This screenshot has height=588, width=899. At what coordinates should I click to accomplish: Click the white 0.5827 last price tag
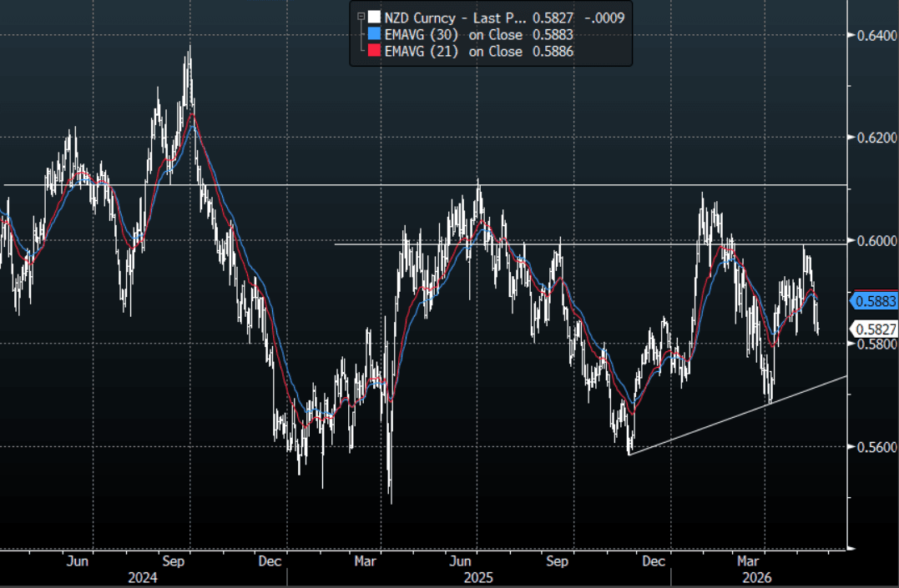click(x=875, y=329)
